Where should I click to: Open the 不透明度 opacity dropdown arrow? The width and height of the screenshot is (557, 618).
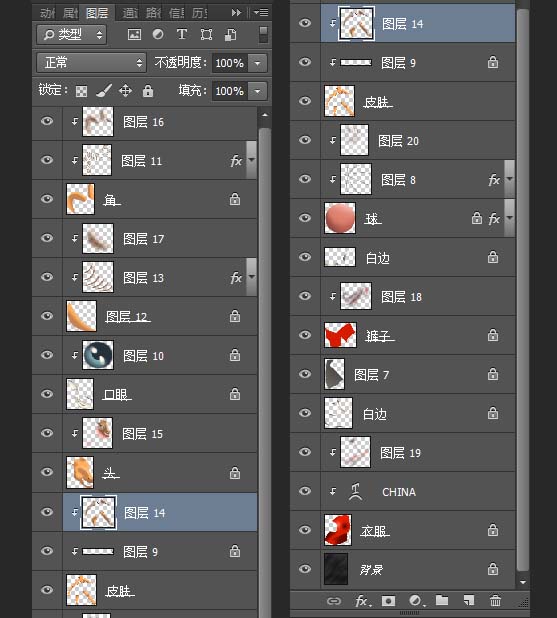point(257,63)
